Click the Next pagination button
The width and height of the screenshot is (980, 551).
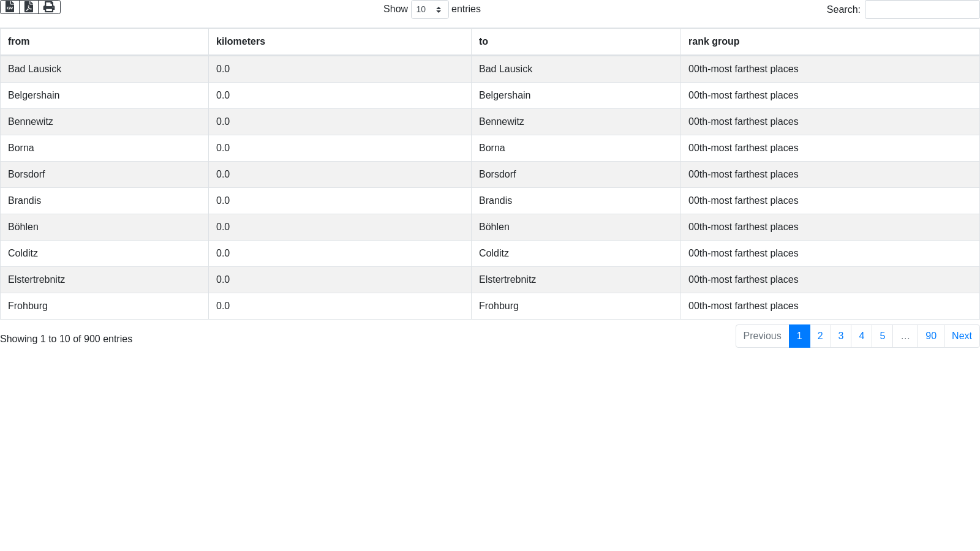pos(962,336)
